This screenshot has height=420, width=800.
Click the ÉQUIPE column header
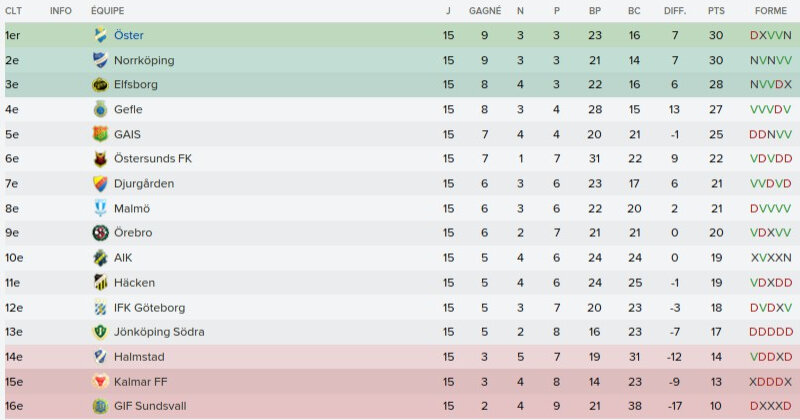click(x=107, y=10)
